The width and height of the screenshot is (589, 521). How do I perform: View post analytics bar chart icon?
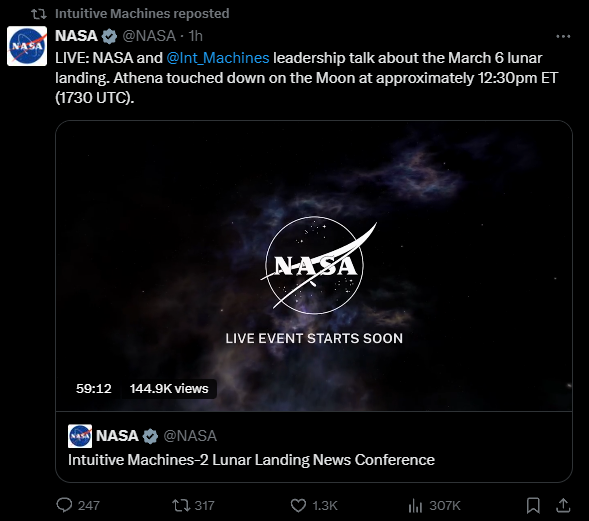415,506
